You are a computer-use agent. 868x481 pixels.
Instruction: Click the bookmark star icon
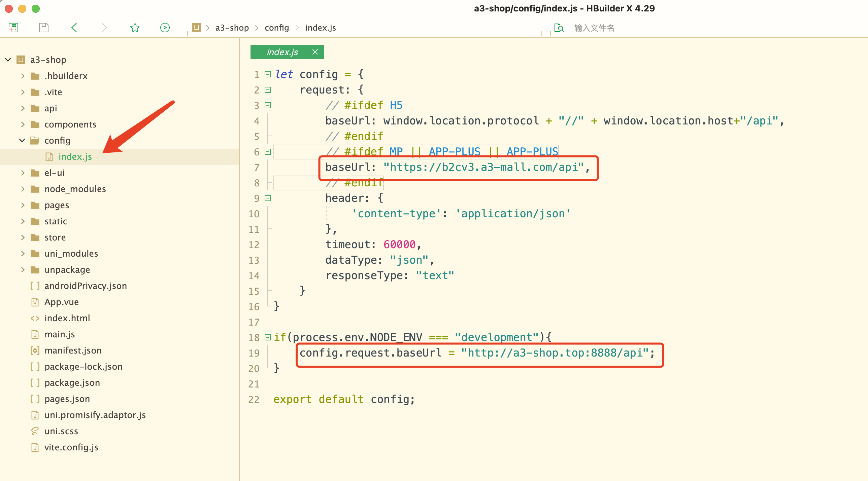(135, 28)
